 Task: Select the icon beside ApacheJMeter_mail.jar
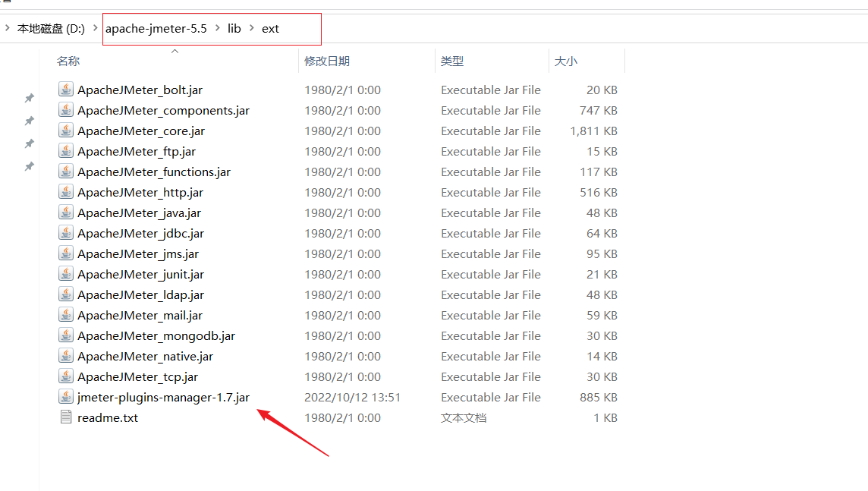coord(66,314)
